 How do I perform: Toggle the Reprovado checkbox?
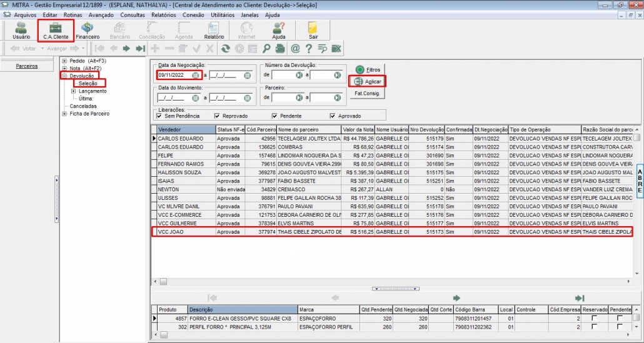217,116
